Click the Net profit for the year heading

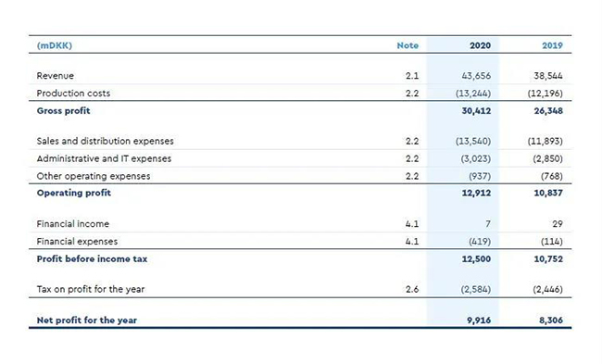(87, 320)
